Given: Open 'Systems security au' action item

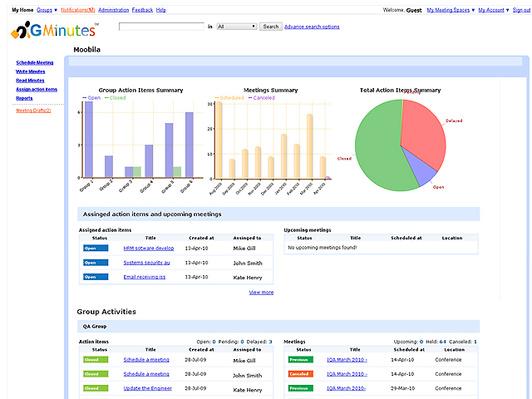Looking at the screenshot, I should [x=146, y=263].
